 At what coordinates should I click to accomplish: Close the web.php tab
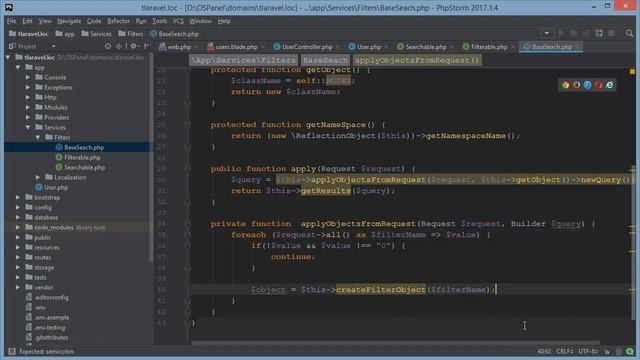(x=196, y=47)
